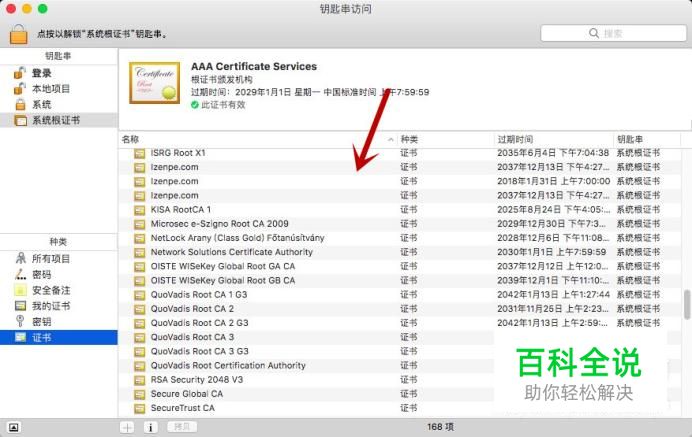Click QuoVadis Root CA 3 G3 icon
This screenshot has height=437, width=692.
139,351
